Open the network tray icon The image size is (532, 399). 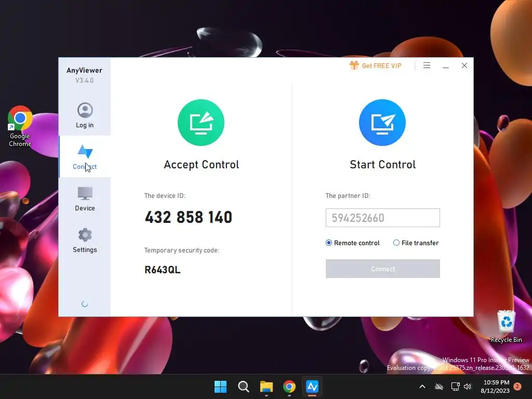click(x=455, y=387)
